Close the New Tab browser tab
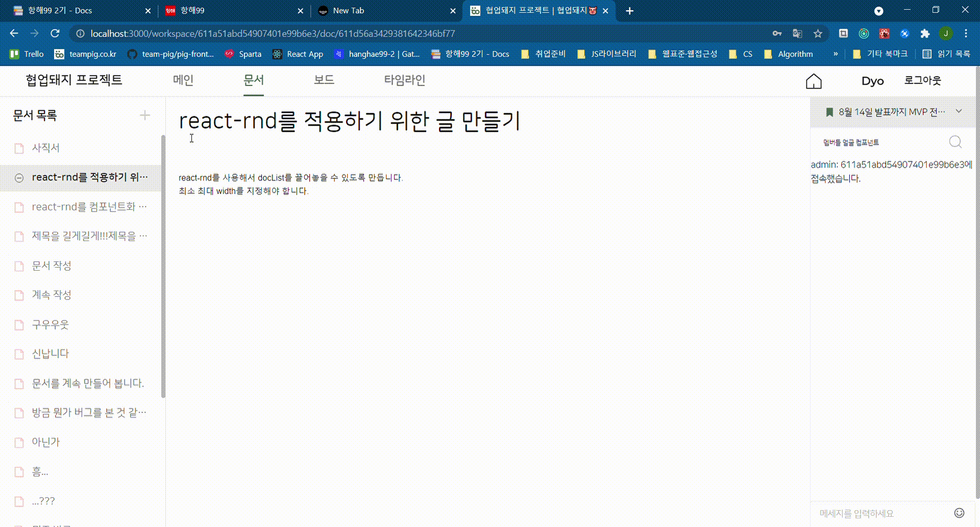Screen dimensions: 980x527 pos(453,11)
